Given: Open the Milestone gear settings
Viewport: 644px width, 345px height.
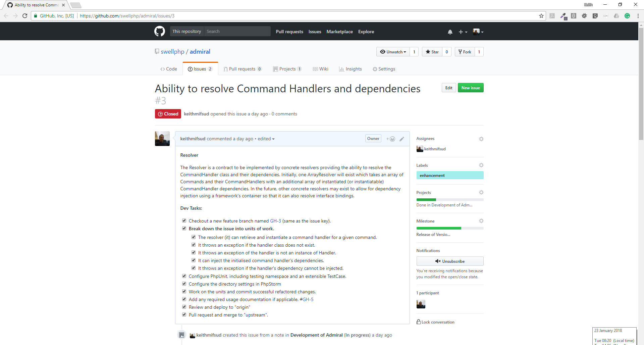Looking at the screenshot, I should (481, 221).
